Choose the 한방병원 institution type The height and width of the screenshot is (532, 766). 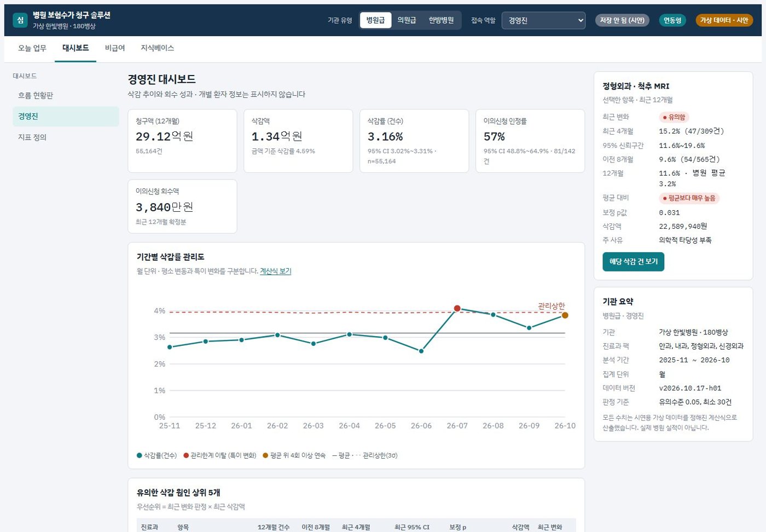[441, 20]
